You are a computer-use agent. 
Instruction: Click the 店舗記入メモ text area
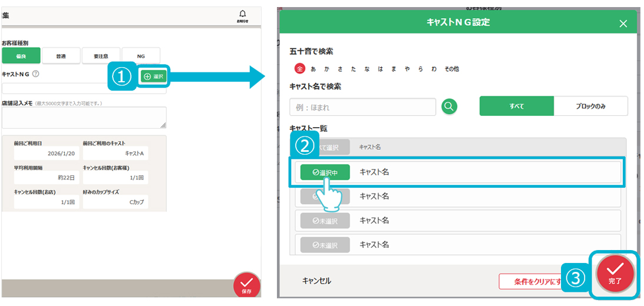[84, 117]
